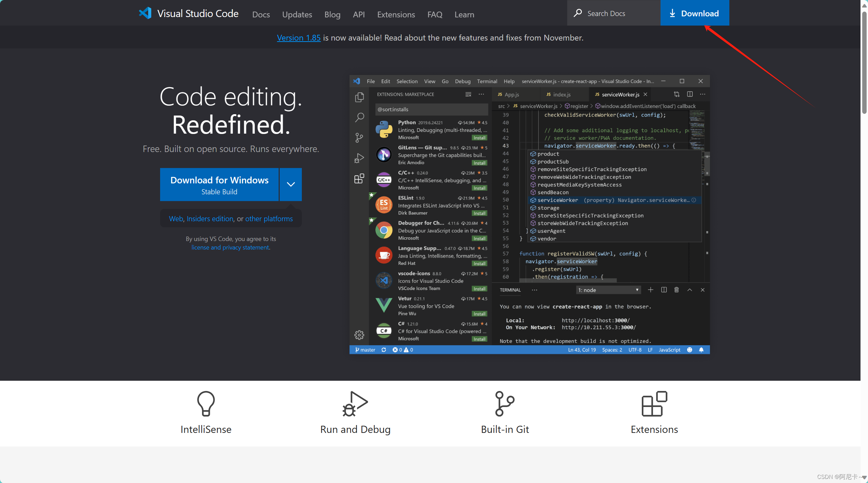
Task: Switch to the App.js editor tab
Action: pyautogui.click(x=516, y=94)
